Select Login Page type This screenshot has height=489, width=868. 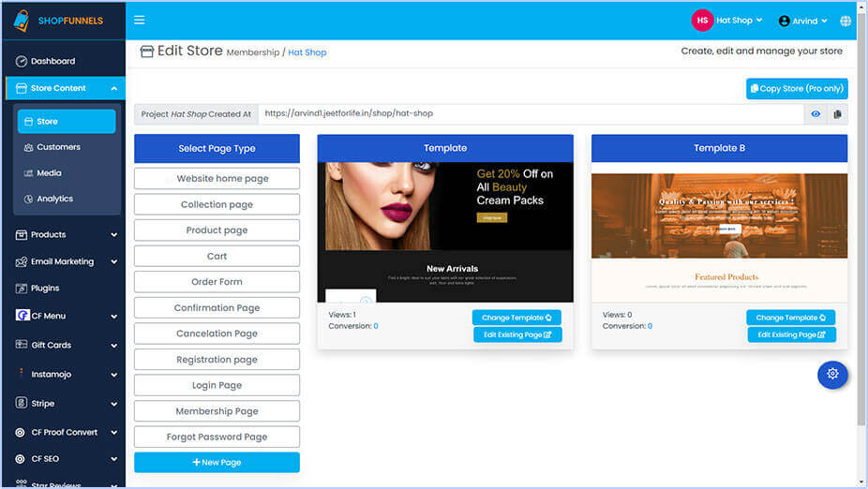click(x=217, y=385)
